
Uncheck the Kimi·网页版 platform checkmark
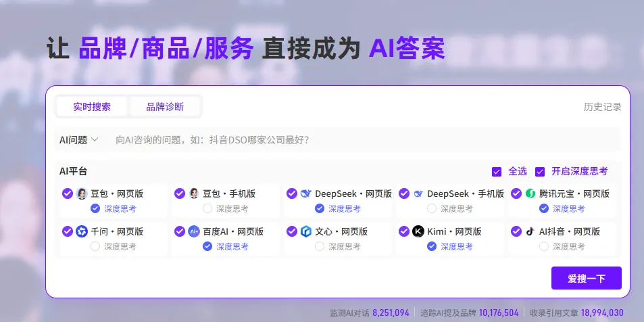coord(404,231)
